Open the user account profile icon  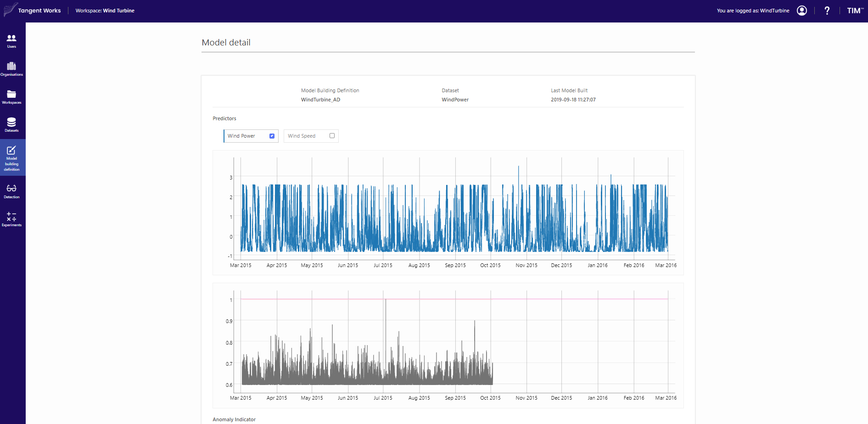click(x=802, y=11)
